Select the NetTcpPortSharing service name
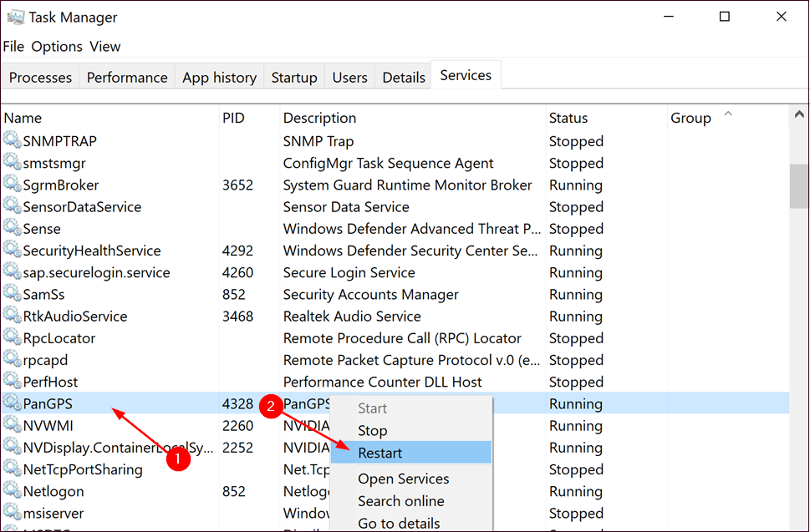 [x=83, y=469]
